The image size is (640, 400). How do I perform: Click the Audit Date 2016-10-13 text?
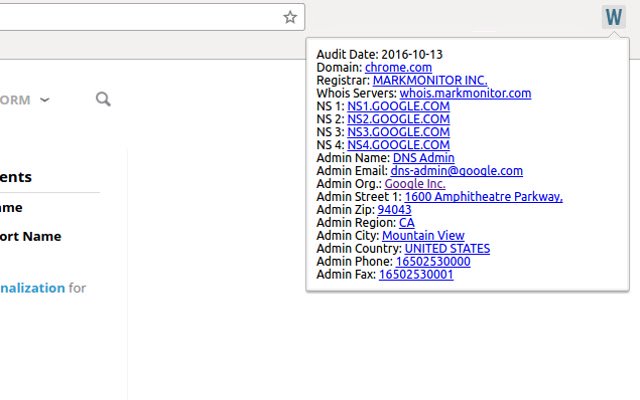[380, 54]
